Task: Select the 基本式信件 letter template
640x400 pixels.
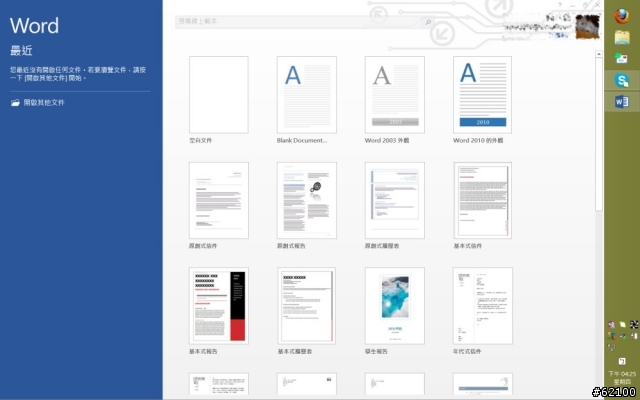Action: click(x=482, y=200)
